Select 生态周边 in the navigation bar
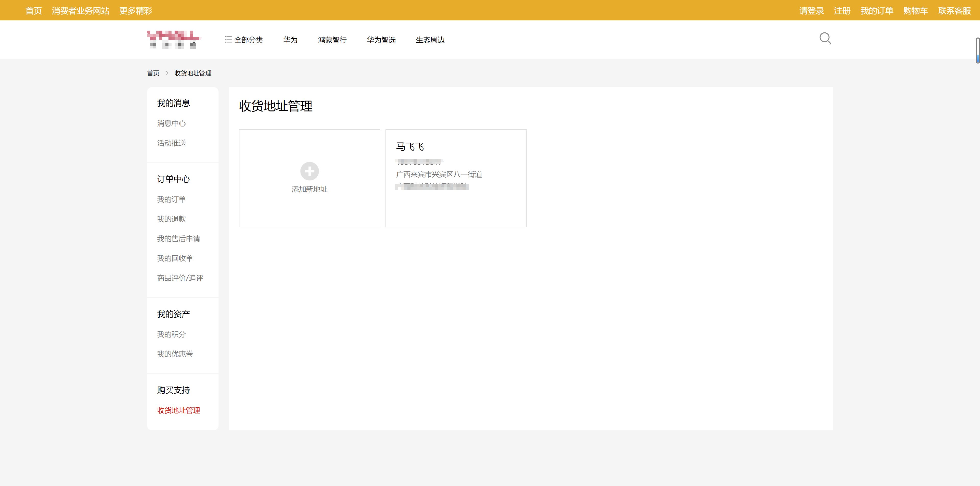 [430, 40]
